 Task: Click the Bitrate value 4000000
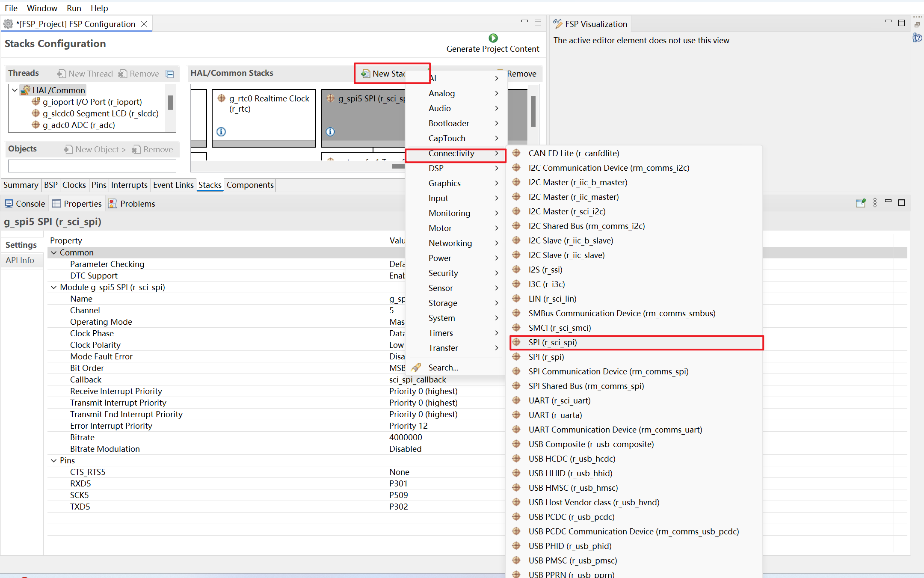406,437
